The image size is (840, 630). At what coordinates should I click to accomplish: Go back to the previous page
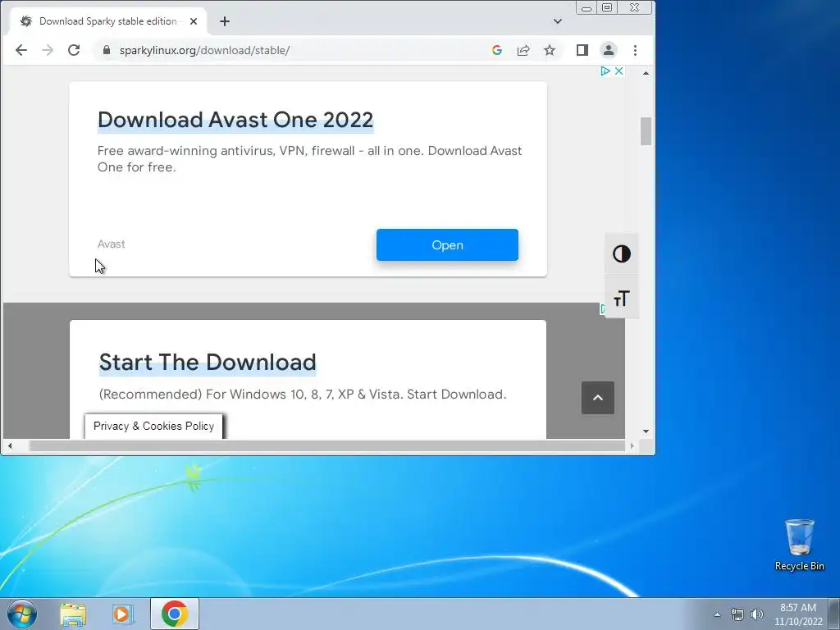[x=21, y=50]
